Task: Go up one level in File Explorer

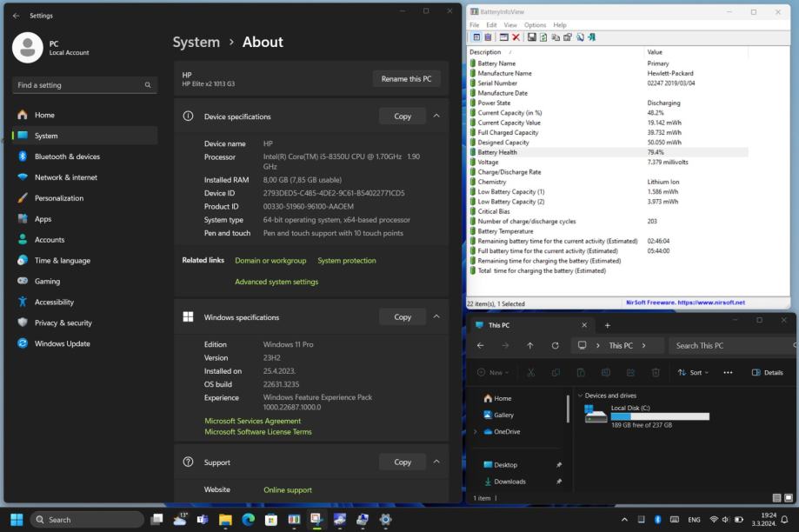Action: [x=530, y=345]
